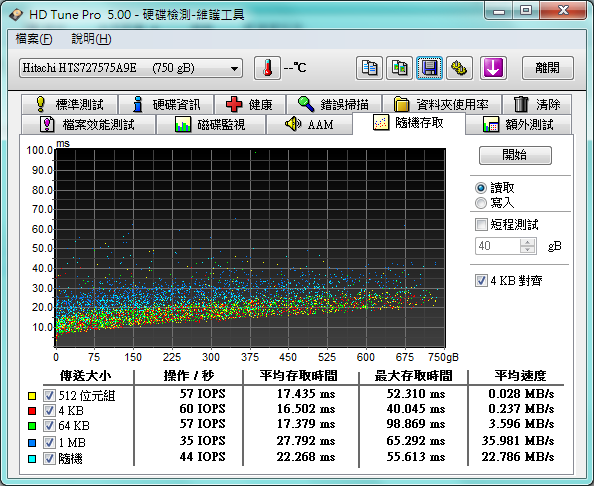Image resolution: width=594 pixels, height=486 pixels.
Task: Toggle the 4 KB 對齊 checkbox
Action: click(x=481, y=281)
